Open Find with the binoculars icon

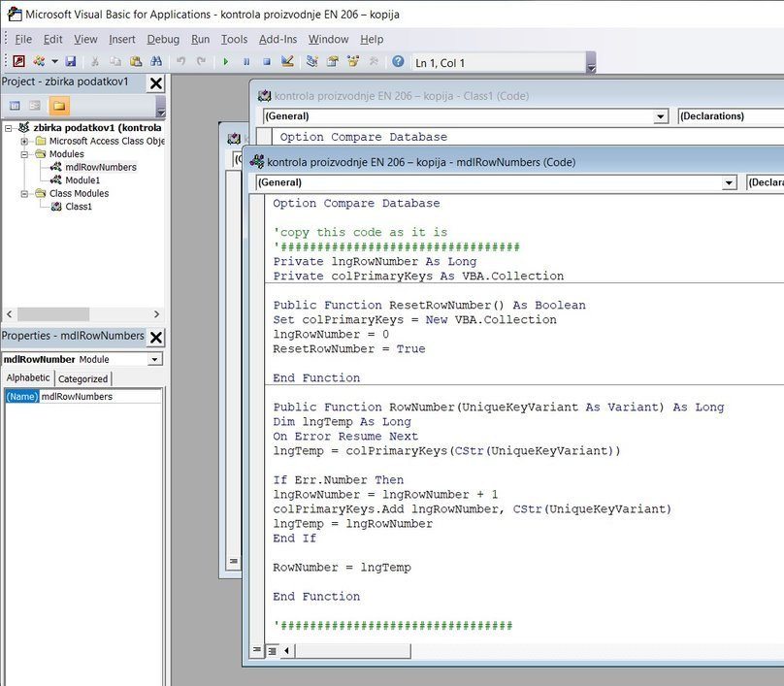155,61
